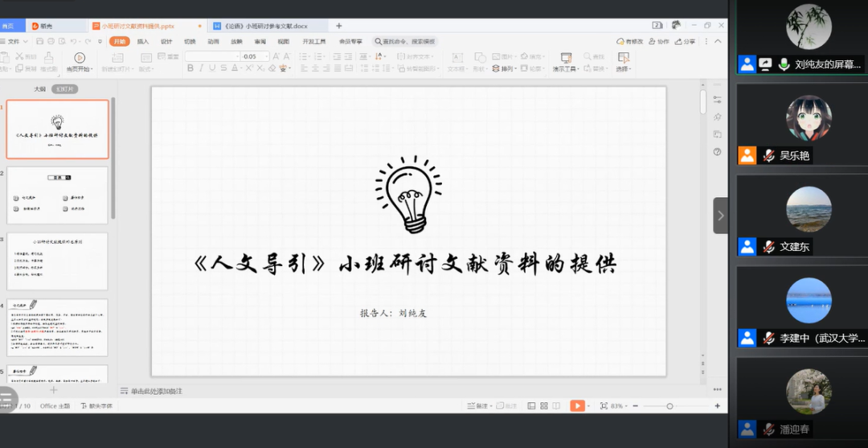Image resolution: width=868 pixels, height=448 pixels.
Task: Toggle microphone for 吴乐艳 in participant list
Action: click(769, 155)
